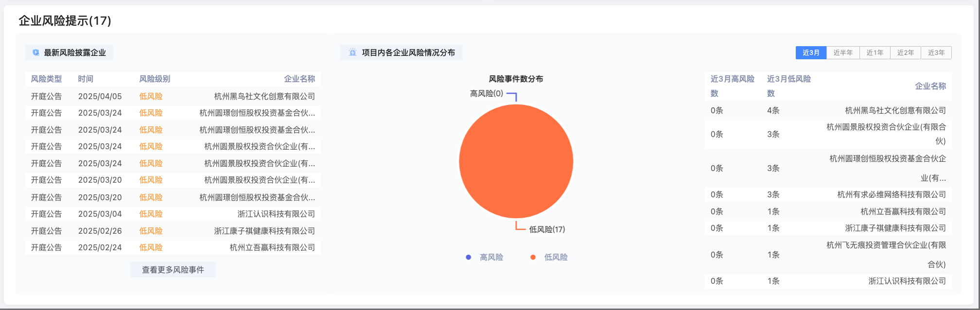Open 查看更多风险事件 button

pyautogui.click(x=173, y=270)
